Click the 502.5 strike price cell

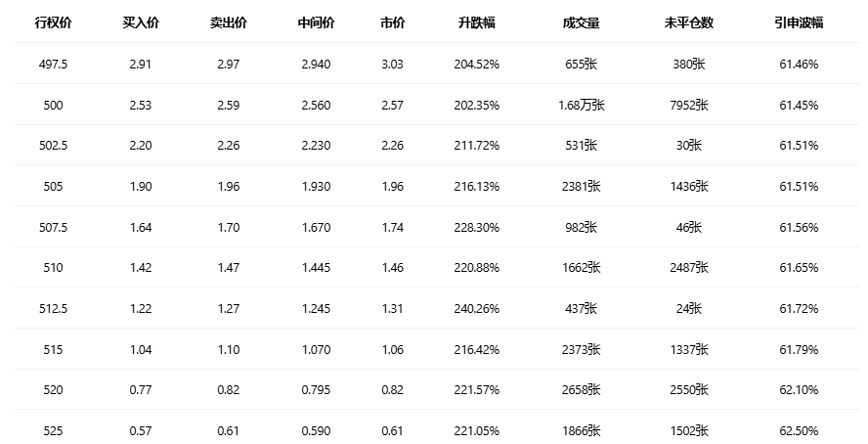53,145
